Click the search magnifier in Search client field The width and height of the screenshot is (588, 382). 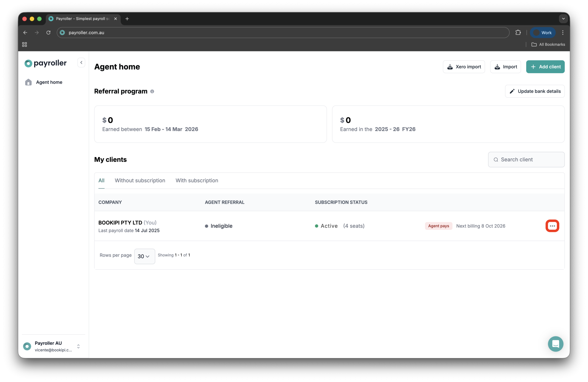496,160
